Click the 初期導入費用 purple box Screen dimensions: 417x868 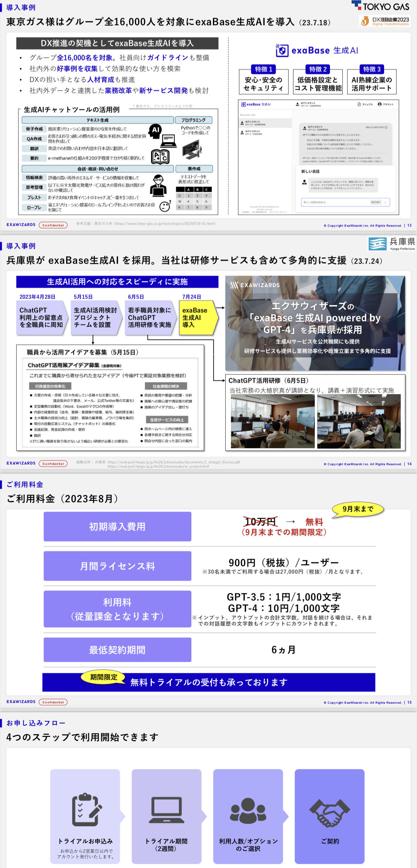click(117, 527)
